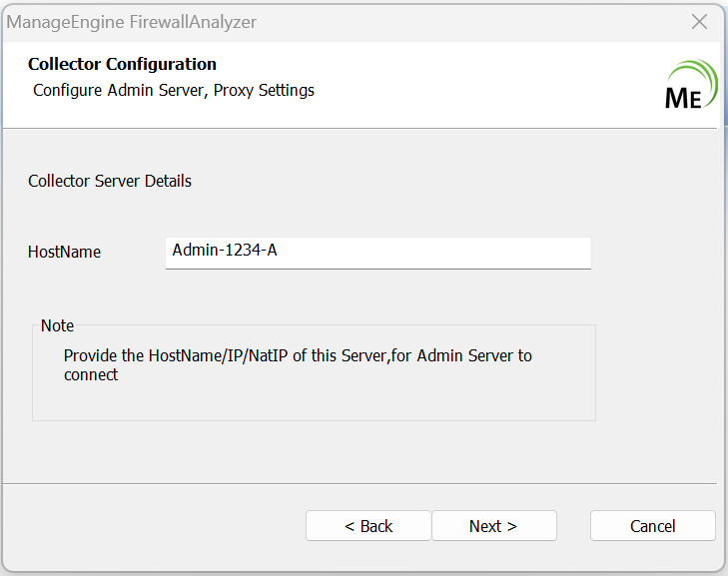728x576 pixels.
Task: Click the HostName label text
Action: [x=64, y=253]
